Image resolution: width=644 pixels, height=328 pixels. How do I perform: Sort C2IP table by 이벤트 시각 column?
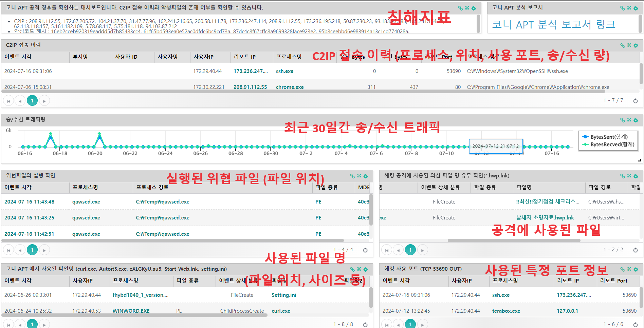(35, 57)
